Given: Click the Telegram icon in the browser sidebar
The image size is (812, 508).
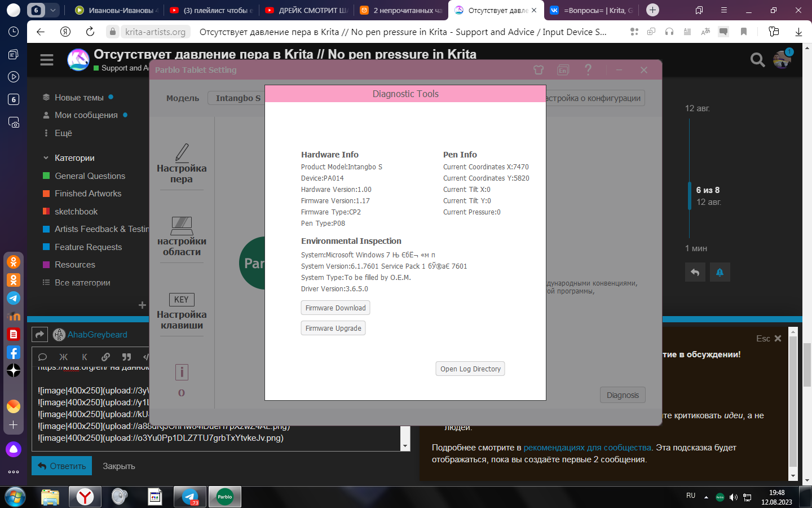Looking at the screenshot, I should [14, 298].
